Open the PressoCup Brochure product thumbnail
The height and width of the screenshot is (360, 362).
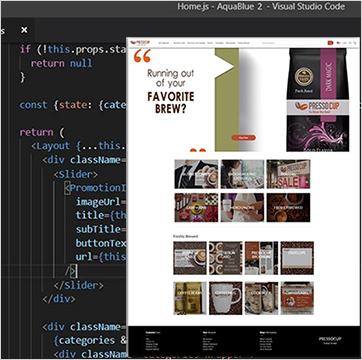[261, 258]
